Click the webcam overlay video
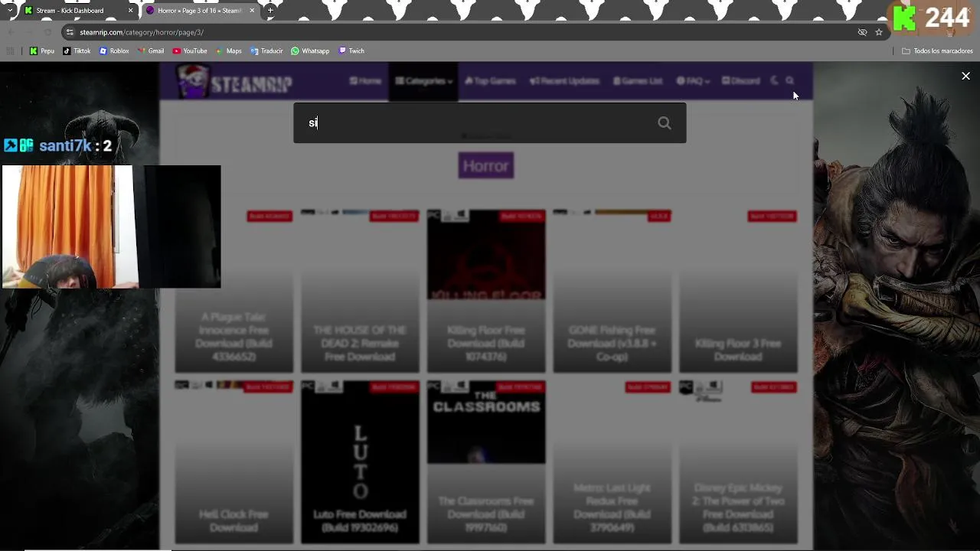 (111, 227)
